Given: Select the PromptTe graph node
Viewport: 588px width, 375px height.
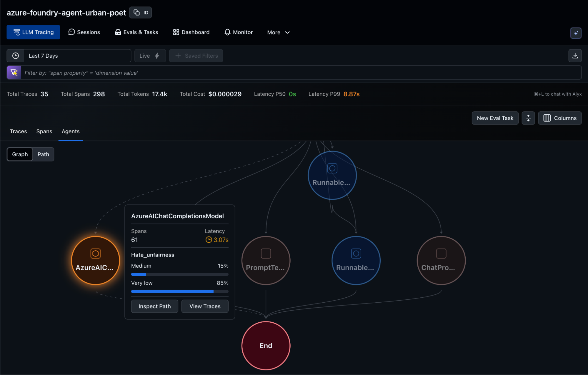Looking at the screenshot, I should (x=266, y=260).
